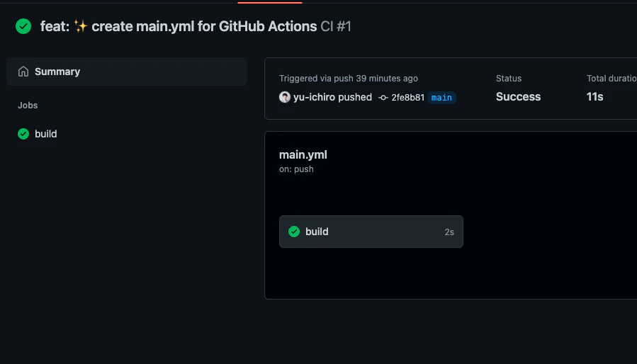This screenshot has height=364, width=637.
Task: Click the red loading progress bar at top
Action: pos(270,2)
